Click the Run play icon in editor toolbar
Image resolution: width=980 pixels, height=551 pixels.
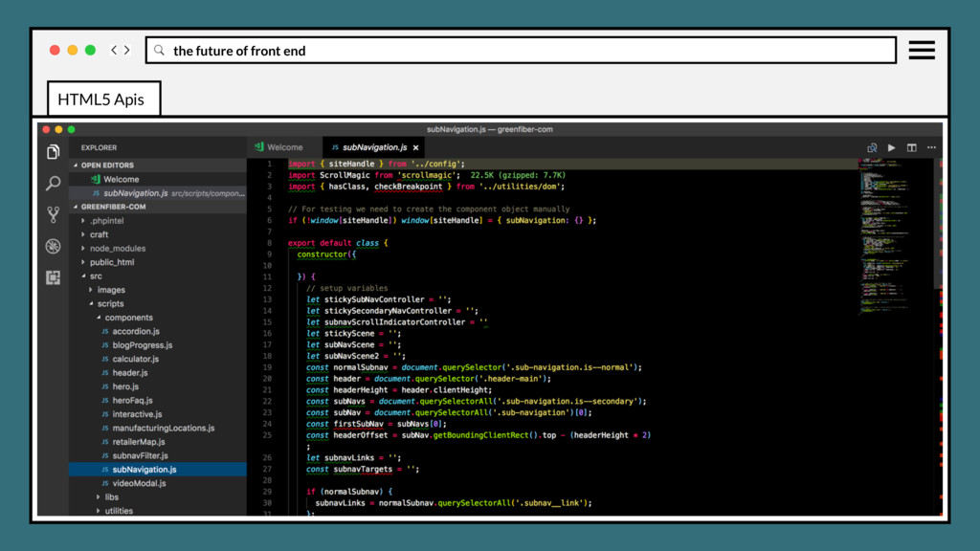pyautogui.click(x=892, y=148)
